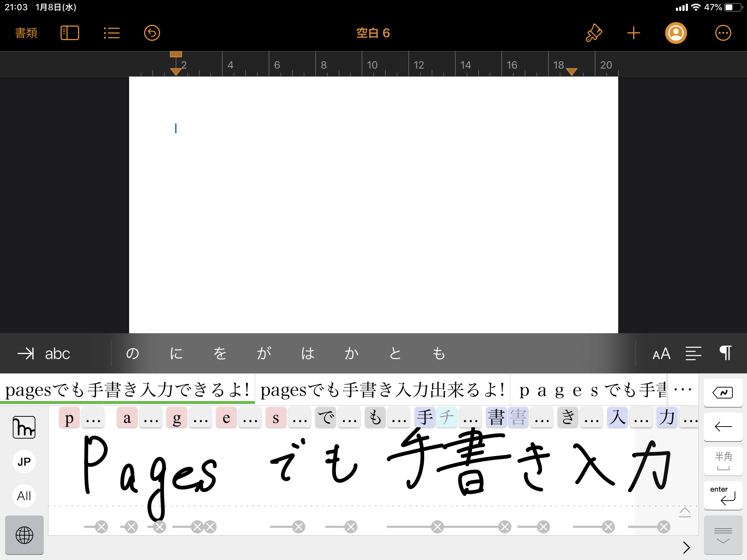Image resolution: width=747 pixels, height=560 pixels.
Task: Delete the handwritten 入 stroke
Action: (x=608, y=527)
